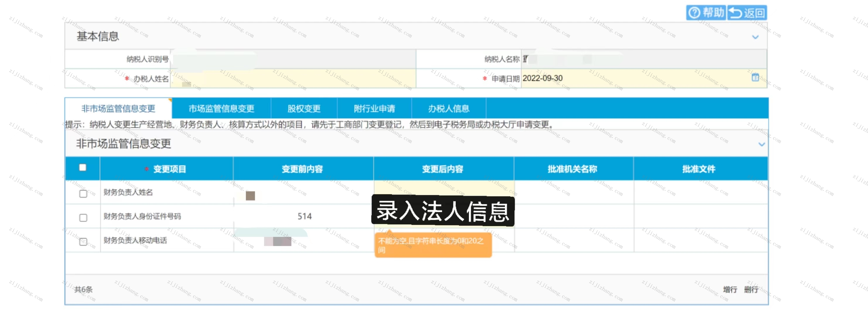This screenshot has width=868, height=323.
Task: Click the 共6条 record count
Action: point(83,289)
